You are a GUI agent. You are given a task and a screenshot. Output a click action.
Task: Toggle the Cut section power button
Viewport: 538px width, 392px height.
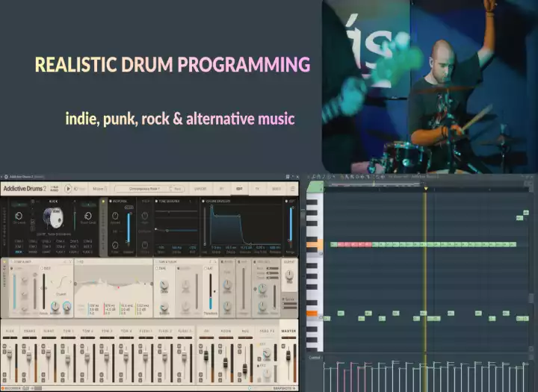point(286,202)
